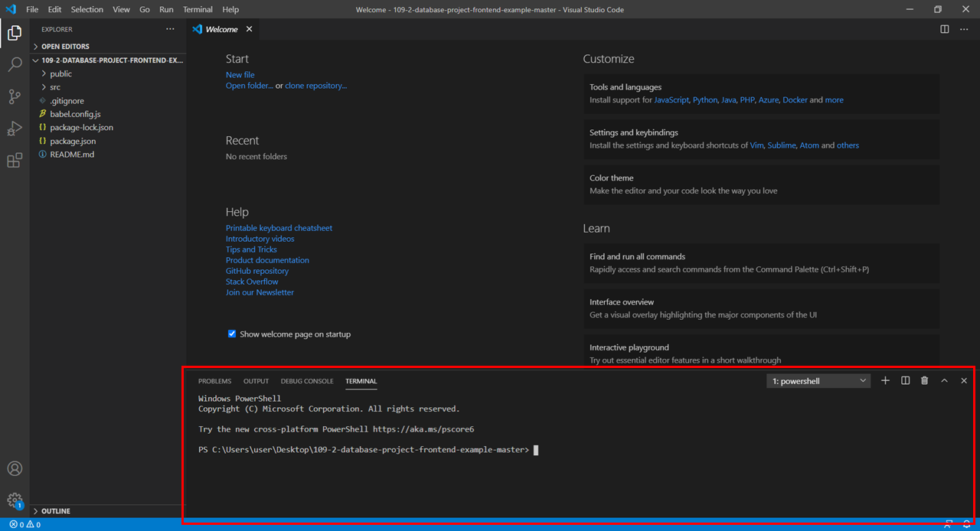Image resolution: width=980 pixels, height=531 pixels.
Task: Click the notifications bell in status bar
Action: point(968,524)
